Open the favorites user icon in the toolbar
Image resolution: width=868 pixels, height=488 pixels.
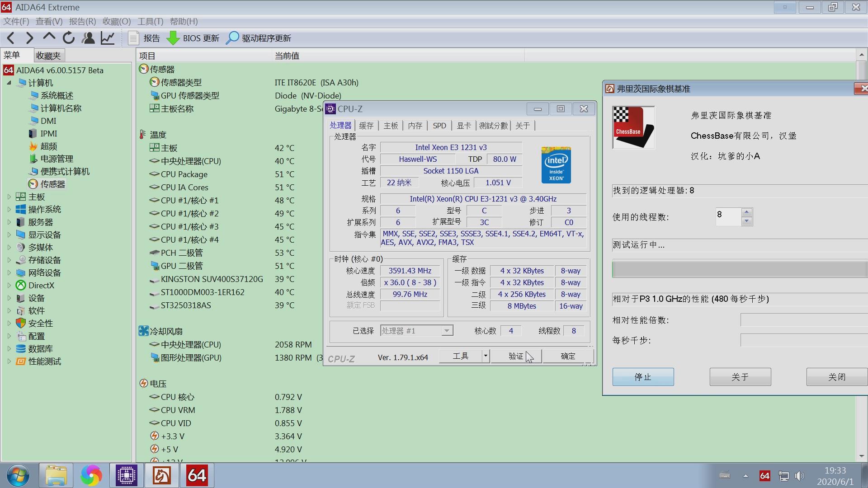[88, 38]
